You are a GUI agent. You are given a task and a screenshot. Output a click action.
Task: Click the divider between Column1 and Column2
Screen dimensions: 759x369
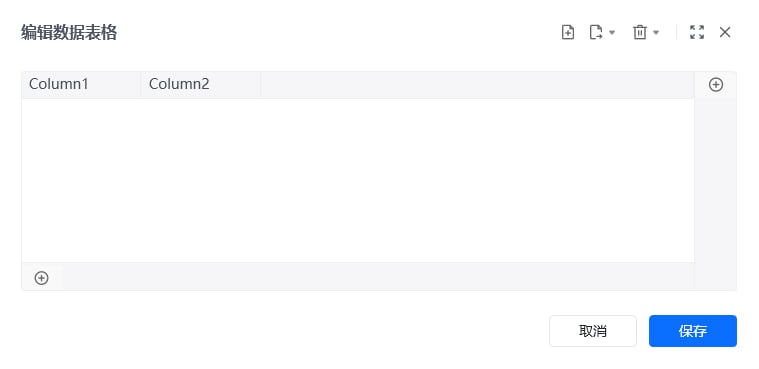click(141, 84)
